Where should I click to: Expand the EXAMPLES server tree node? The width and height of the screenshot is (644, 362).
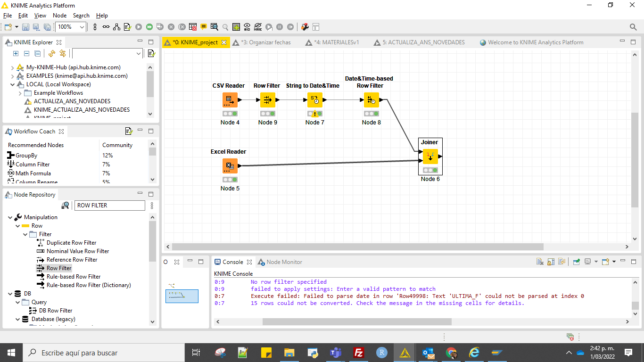tap(13, 76)
